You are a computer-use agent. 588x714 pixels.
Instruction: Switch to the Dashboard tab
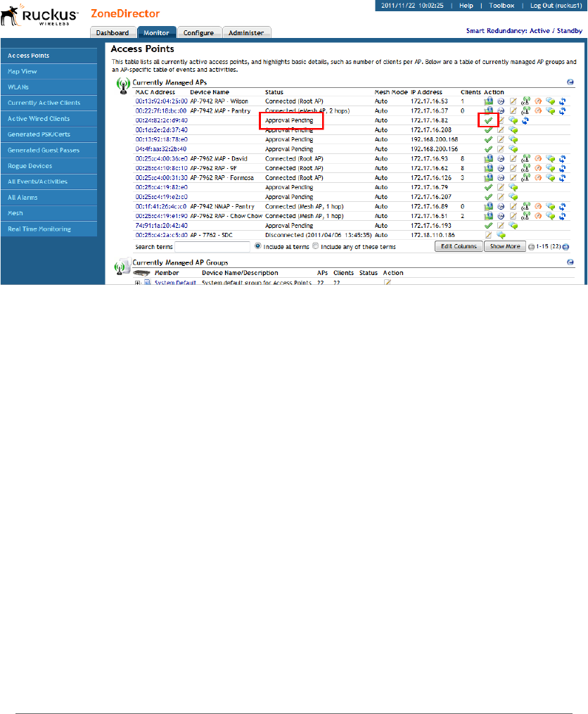pos(113,33)
